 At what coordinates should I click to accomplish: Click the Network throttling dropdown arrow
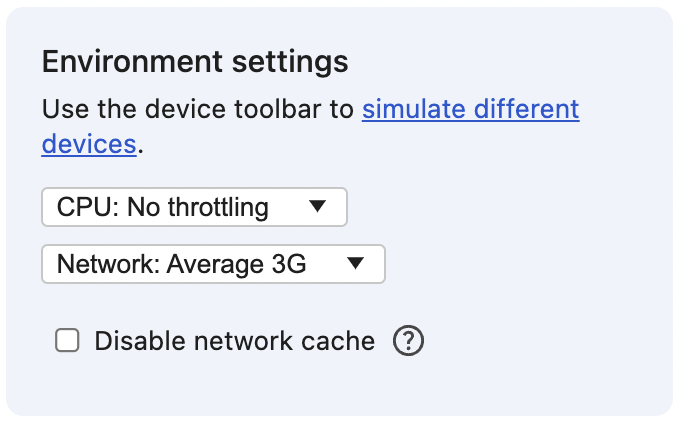(355, 264)
